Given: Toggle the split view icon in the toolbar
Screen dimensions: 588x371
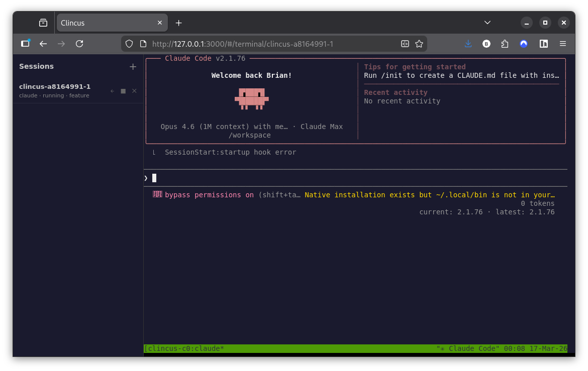Looking at the screenshot, I should point(544,44).
